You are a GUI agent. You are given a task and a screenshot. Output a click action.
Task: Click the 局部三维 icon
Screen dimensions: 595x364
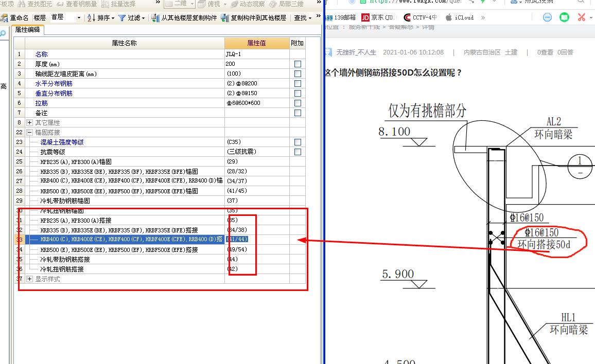click(x=273, y=4)
